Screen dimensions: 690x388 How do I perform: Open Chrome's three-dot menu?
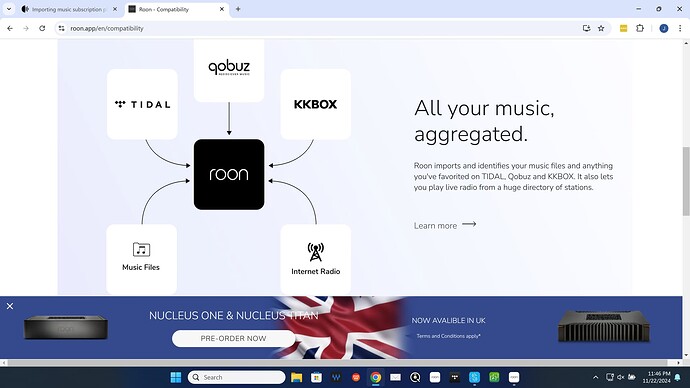[x=680, y=28]
